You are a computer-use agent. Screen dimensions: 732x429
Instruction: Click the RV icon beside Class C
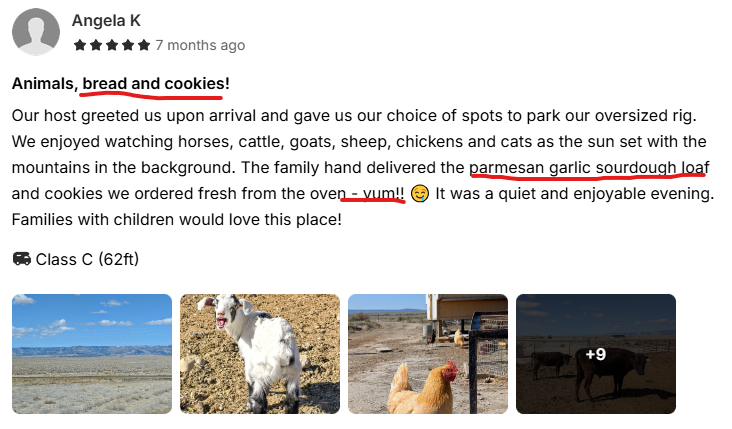pos(21,259)
